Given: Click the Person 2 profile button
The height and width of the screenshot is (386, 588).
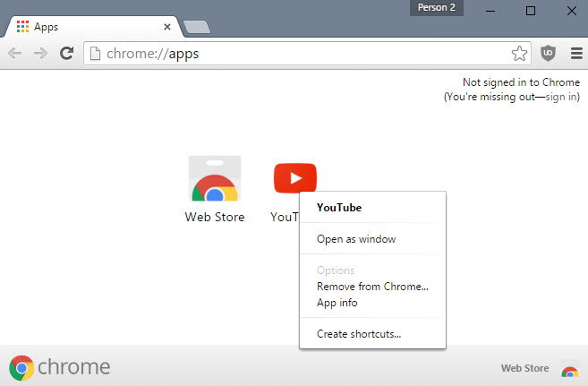Looking at the screenshot, I should pos(437,7).
